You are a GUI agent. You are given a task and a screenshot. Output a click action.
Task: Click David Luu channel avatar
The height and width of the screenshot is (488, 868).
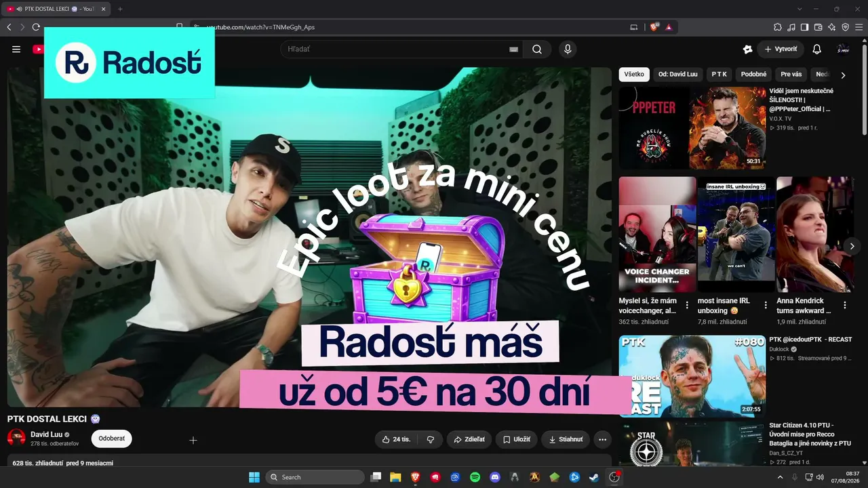pyautogui.click(x=16, y=438)
